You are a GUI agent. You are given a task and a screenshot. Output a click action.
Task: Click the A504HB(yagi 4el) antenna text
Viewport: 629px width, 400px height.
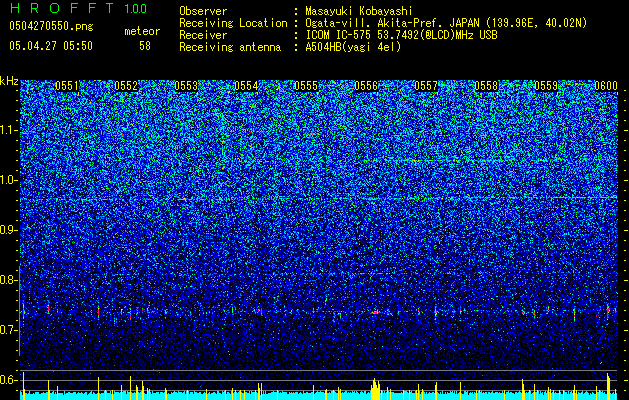coord(353,47)
